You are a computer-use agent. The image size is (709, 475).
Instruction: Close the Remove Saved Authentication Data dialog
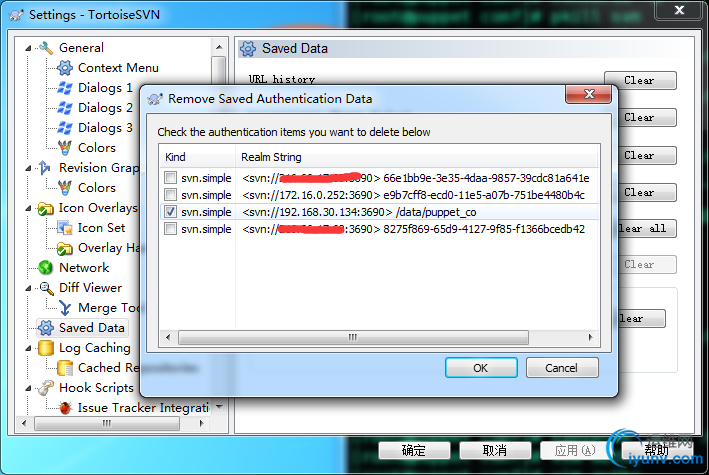point(588,94)
